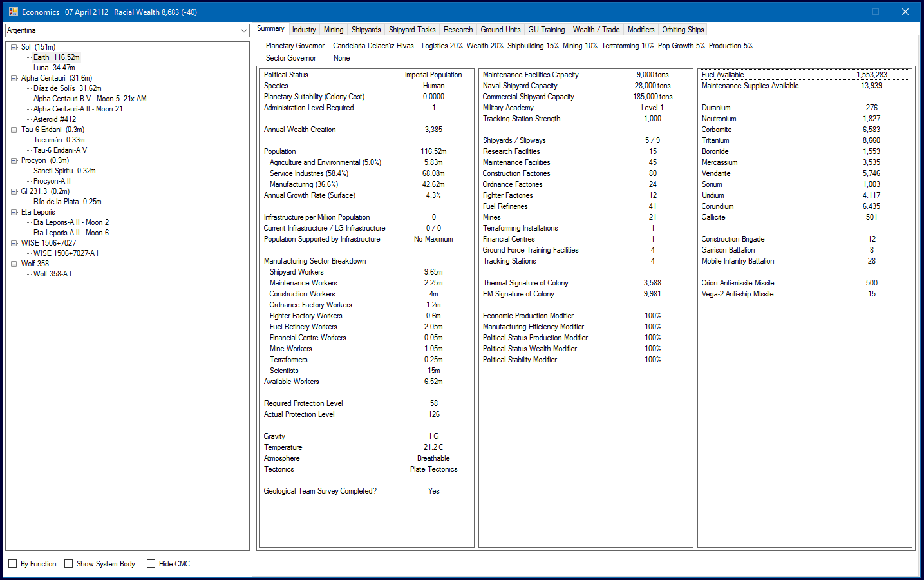This screenshot has width=924, height=580.
Task: Select Eta Leporis-A II - Moon 2
Action: coord(71,222)
